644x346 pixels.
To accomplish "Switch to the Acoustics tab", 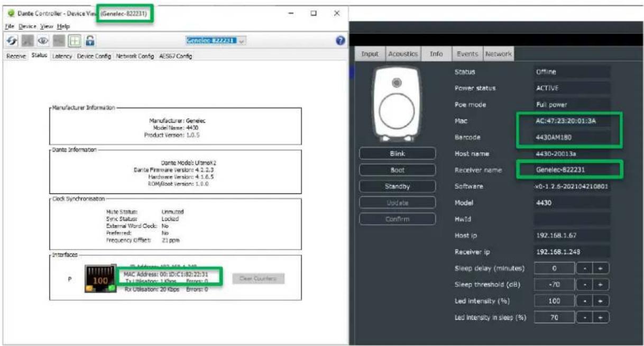I will 403,54.
